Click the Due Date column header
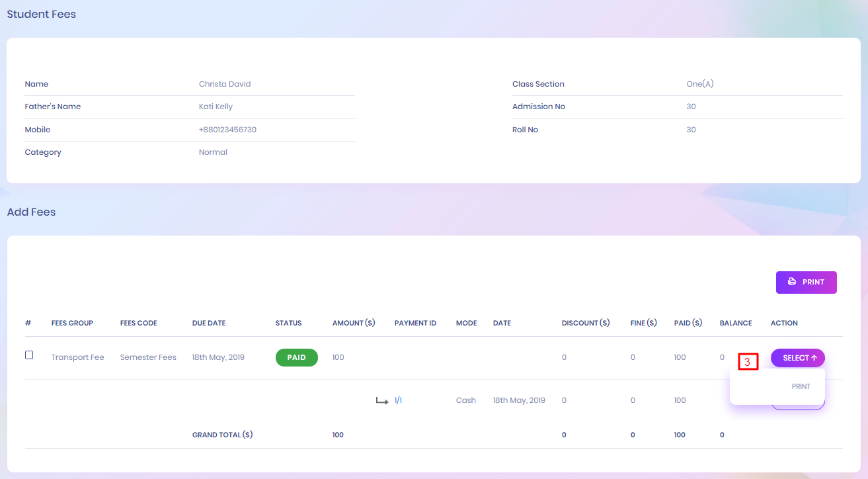 pos(208,323)
